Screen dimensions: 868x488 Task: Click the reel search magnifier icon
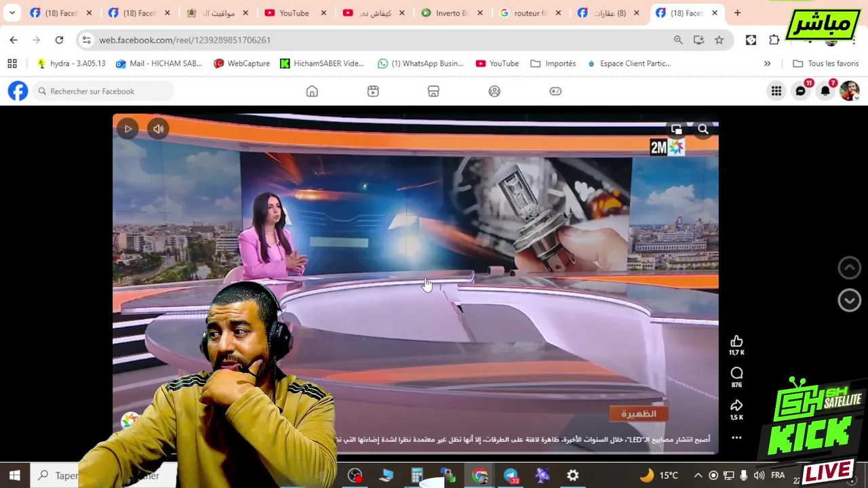pyautogui.click(x=703, y=129)
